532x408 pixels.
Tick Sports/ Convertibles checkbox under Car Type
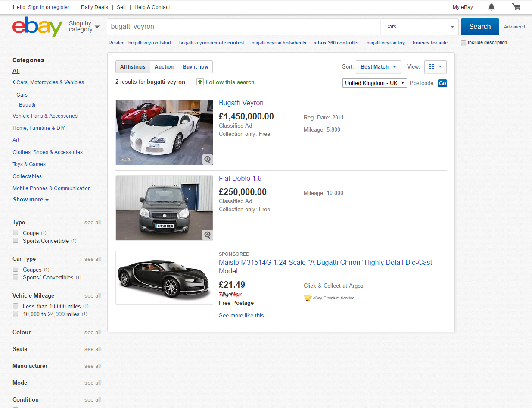tap(16, 277)
